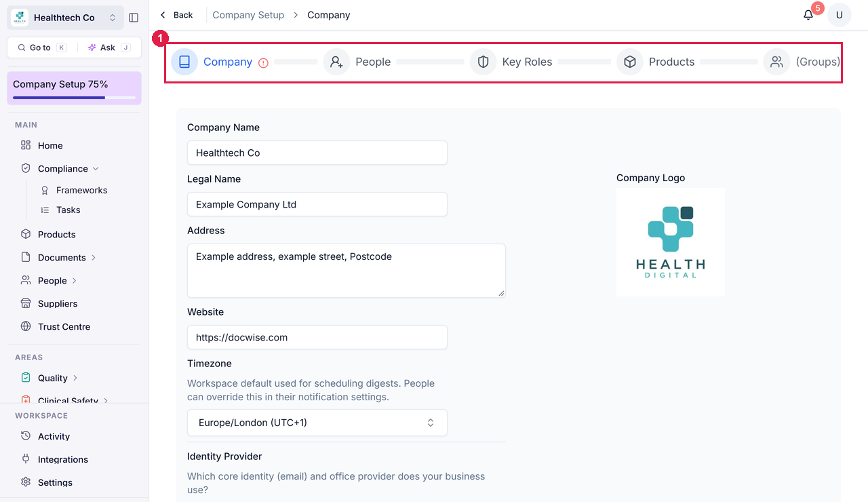Viewport: 868px width, 502px height.
Task: Click the Healthtech Co workspace logo
Action: (20, 18)
